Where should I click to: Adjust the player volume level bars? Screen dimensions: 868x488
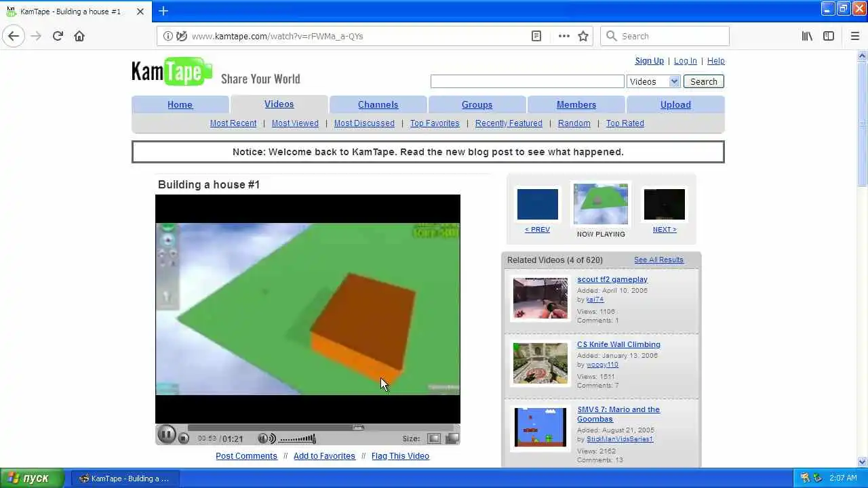click(298, 439)
